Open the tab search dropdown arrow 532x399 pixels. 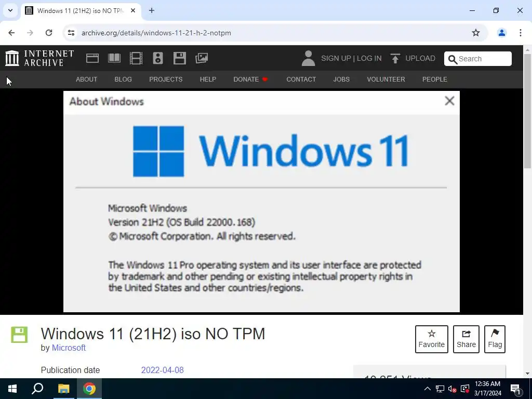pos(10,10)
